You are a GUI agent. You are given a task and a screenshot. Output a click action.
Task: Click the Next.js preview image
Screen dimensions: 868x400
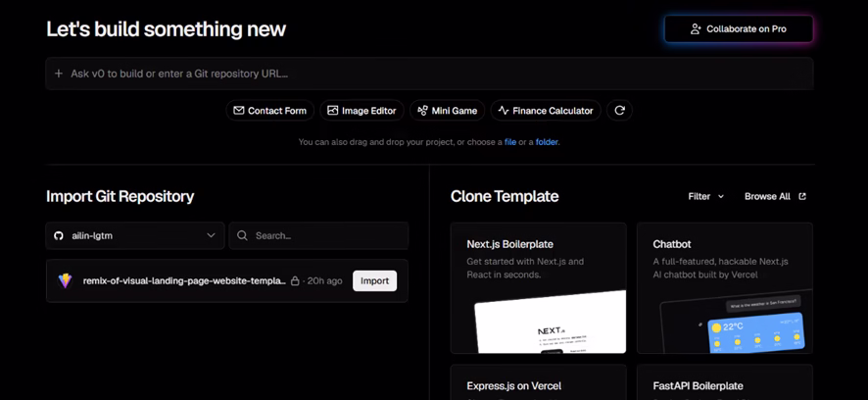tap(551, 322)
